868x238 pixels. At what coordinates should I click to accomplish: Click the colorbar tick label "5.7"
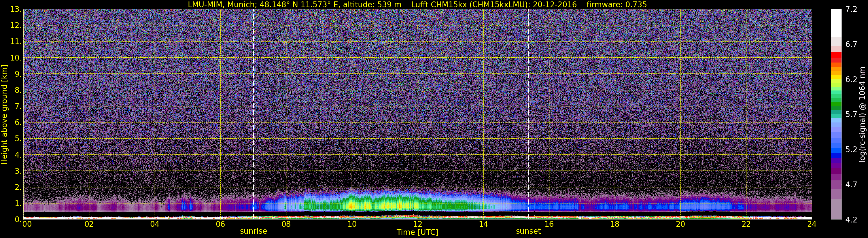[x=851, y=115]
